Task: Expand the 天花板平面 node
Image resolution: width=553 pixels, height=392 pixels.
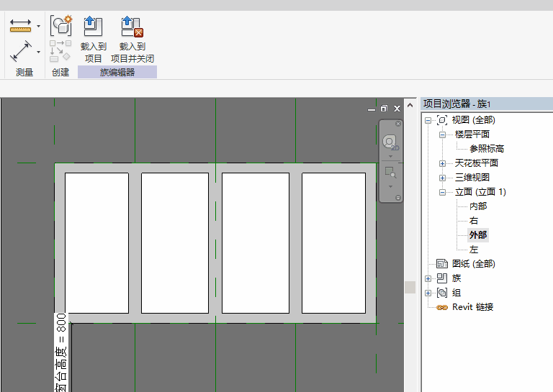Action: click(x=442, y=163)
